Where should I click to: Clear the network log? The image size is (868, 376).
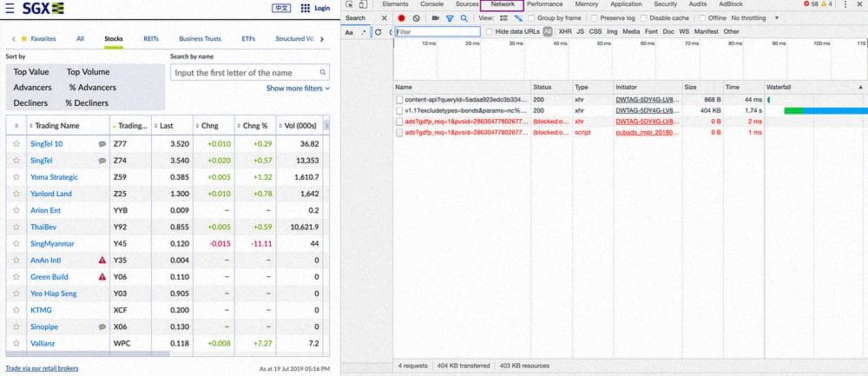(417, 18)
